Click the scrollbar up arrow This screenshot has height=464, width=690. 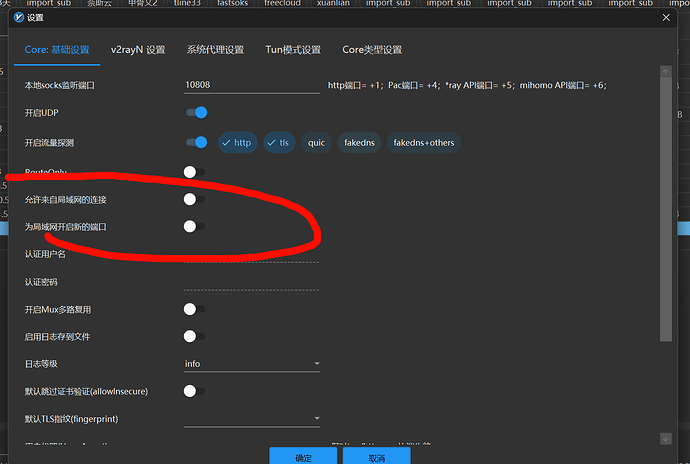(665, 71)
